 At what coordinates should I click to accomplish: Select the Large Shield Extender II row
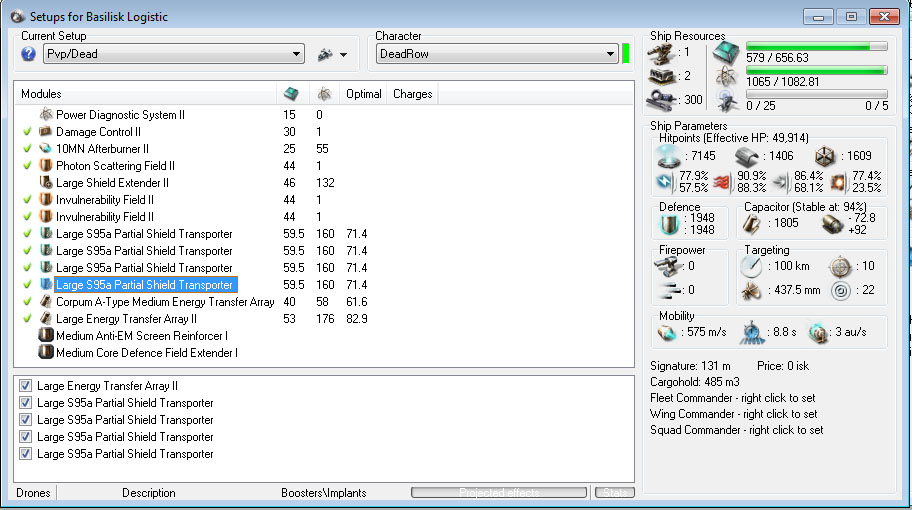(x=325, y=183)
